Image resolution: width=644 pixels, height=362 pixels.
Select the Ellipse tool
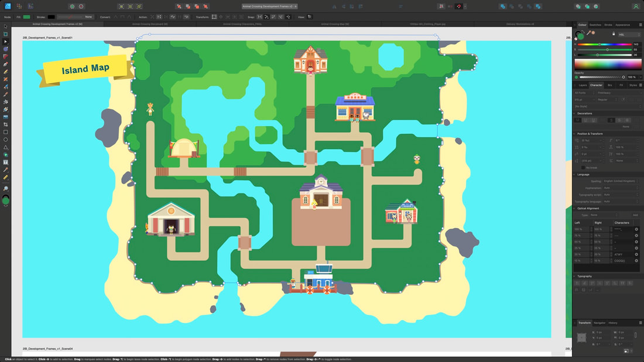point(5,140)
